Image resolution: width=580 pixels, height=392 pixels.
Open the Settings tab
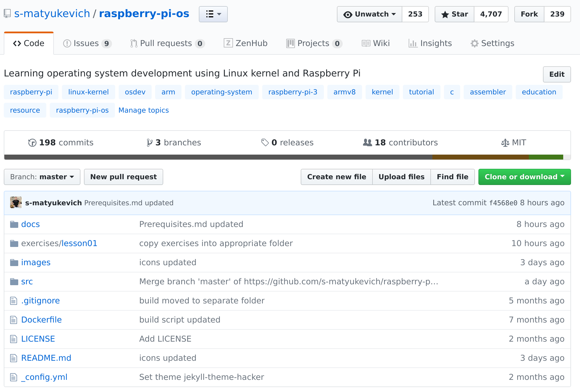pyautogui.click(x=492, y=43)
